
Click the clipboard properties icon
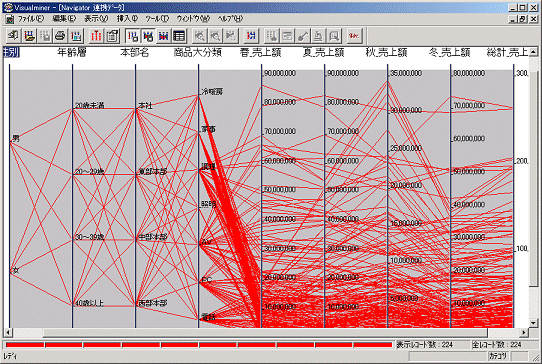[x=112, y=36]
